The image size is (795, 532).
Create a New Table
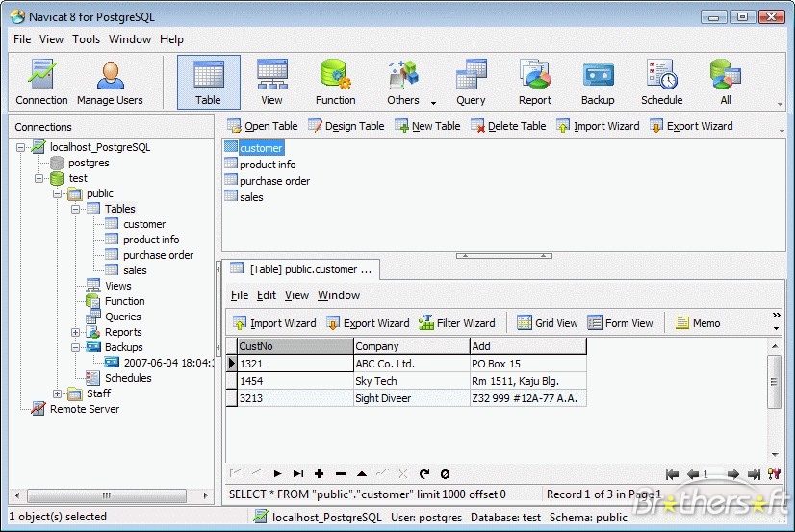click(x=427, y=126)
